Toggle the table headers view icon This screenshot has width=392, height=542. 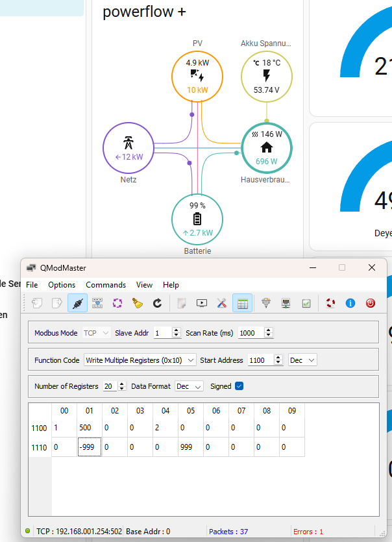[242, 303]
